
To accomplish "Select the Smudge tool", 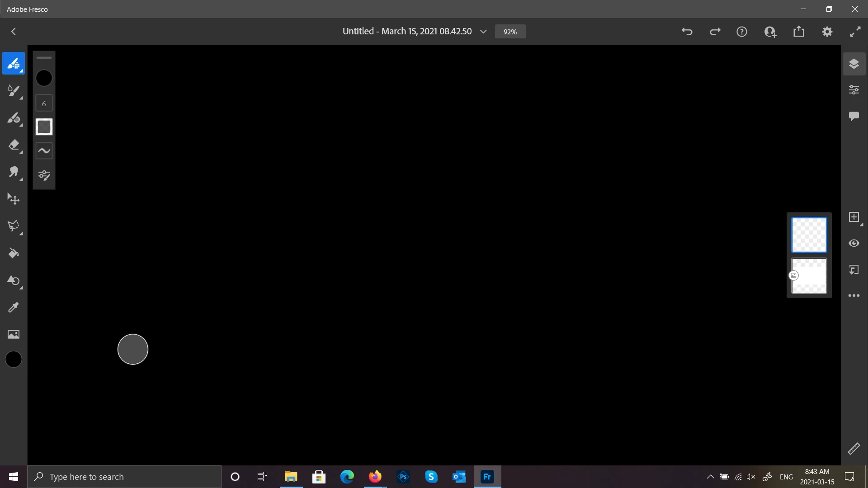I will tap(14, 172).
